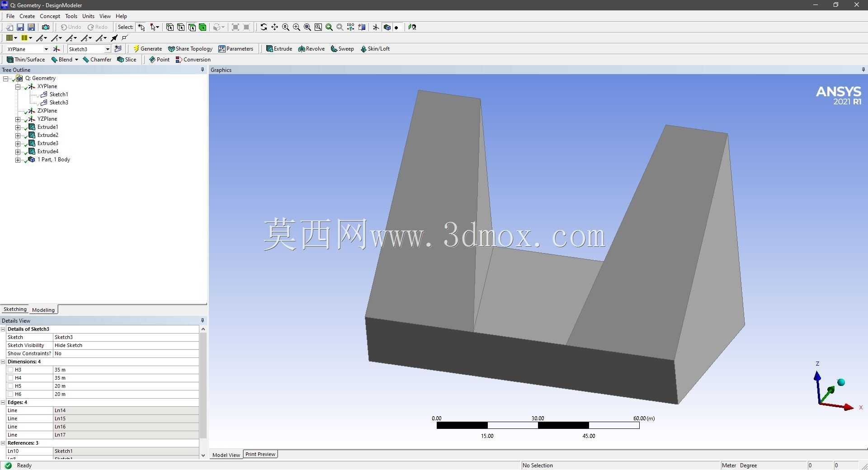
Task: Collapse the References: 3 section
Action: (3, 443)
